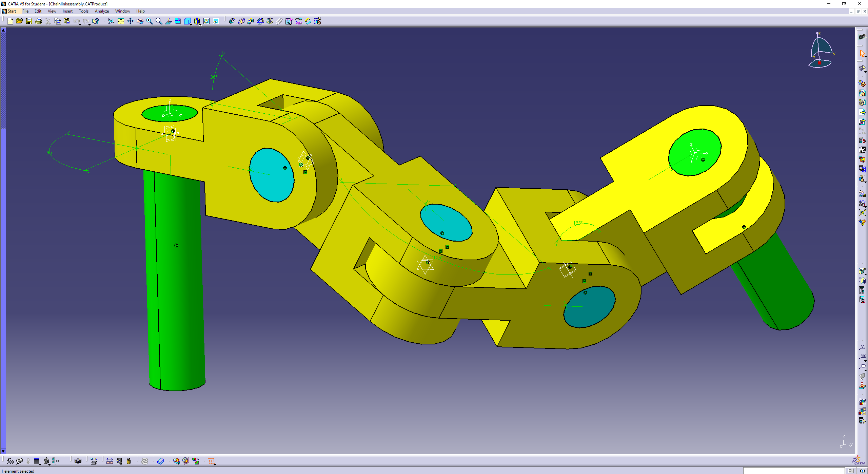Click Fit All In view icon
Screen dimensions: 868x474
pyautogui.click(x=121, y=21)
